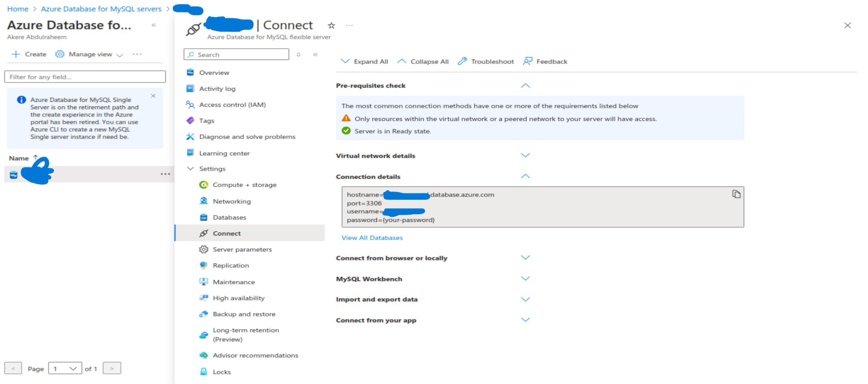Open the Databases icon
Image resolution: width=868 pixels, height=384 pixels.
click(204, 217)
